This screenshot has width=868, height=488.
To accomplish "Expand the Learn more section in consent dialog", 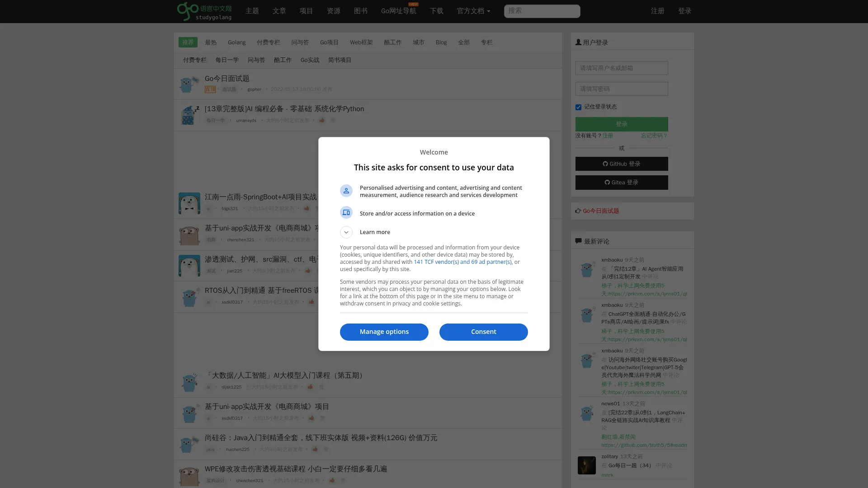I will coord(346,232).
